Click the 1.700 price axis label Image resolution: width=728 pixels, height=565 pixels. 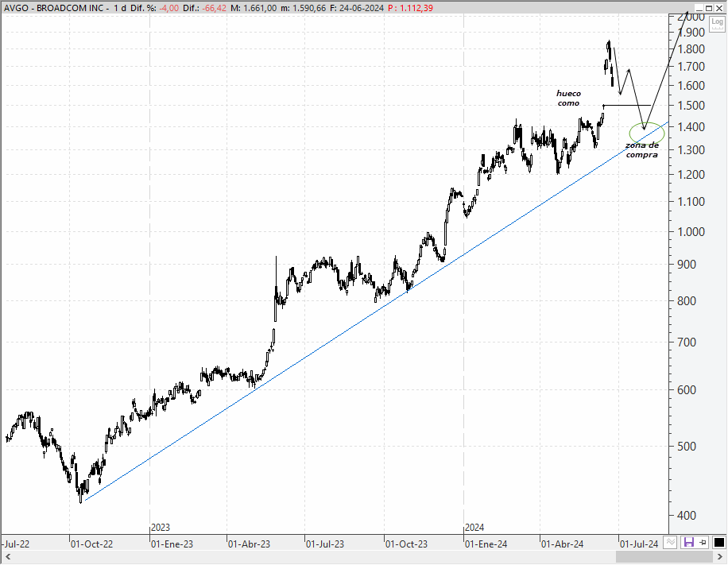(x=691, y=67)
